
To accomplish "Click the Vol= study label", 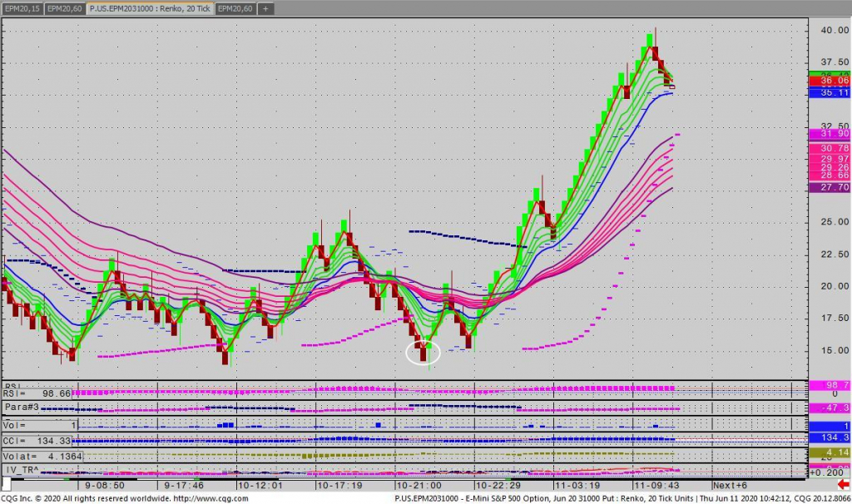I will 40,425.
